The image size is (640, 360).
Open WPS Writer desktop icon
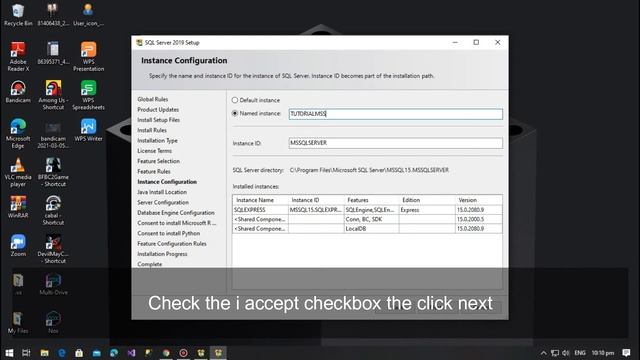pyautogui.click(x=88, y=130)
